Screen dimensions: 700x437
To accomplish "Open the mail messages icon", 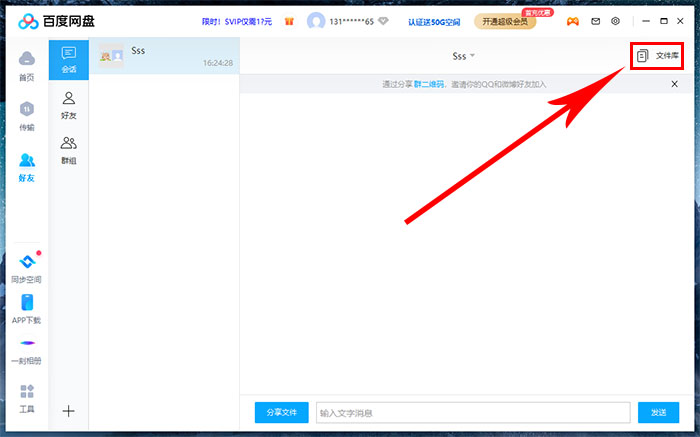I will [596, 21].
